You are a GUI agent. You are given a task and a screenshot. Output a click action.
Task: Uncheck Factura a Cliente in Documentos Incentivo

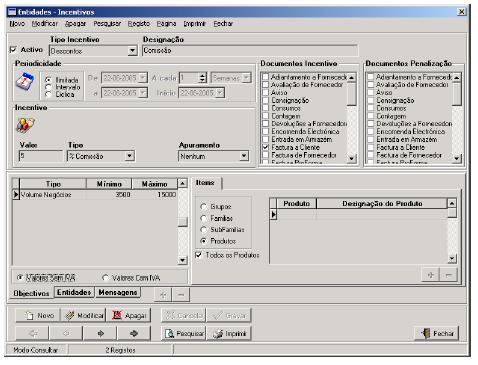click(x=266, y=147)
